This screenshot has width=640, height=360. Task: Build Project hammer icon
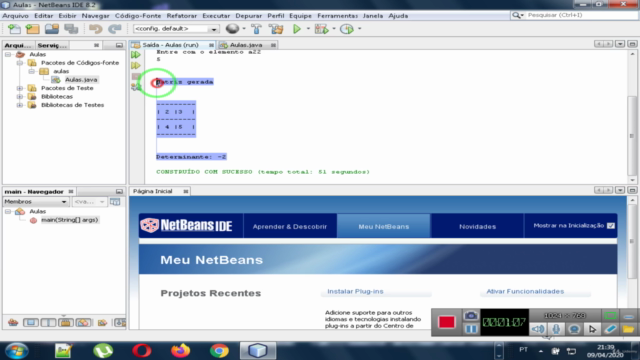pos(256,29)
